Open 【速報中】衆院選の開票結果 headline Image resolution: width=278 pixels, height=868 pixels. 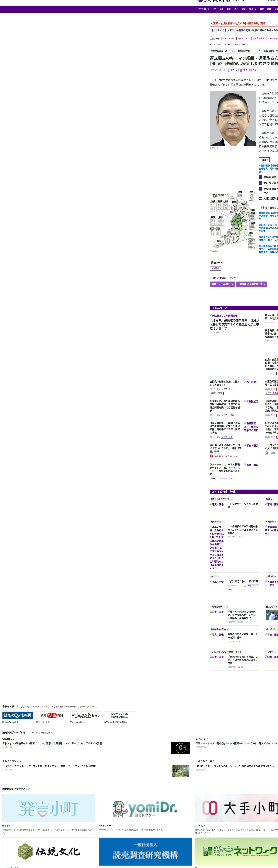click(x=234, y=324)
